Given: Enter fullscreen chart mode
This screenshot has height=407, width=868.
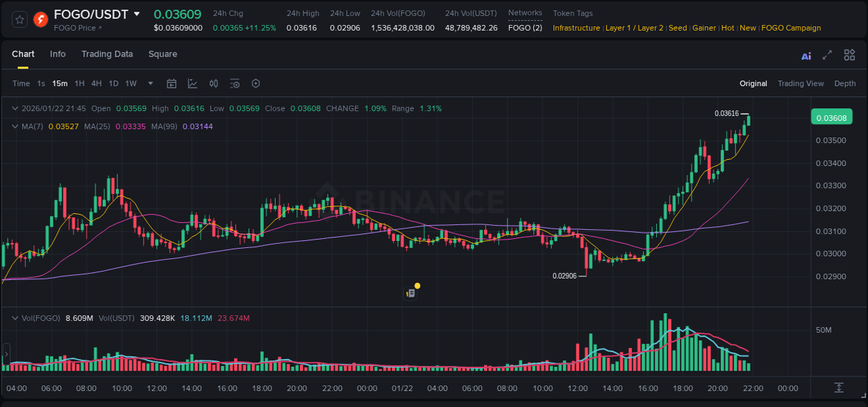Looking at the screenshot, I should click(x=826, y=54).
